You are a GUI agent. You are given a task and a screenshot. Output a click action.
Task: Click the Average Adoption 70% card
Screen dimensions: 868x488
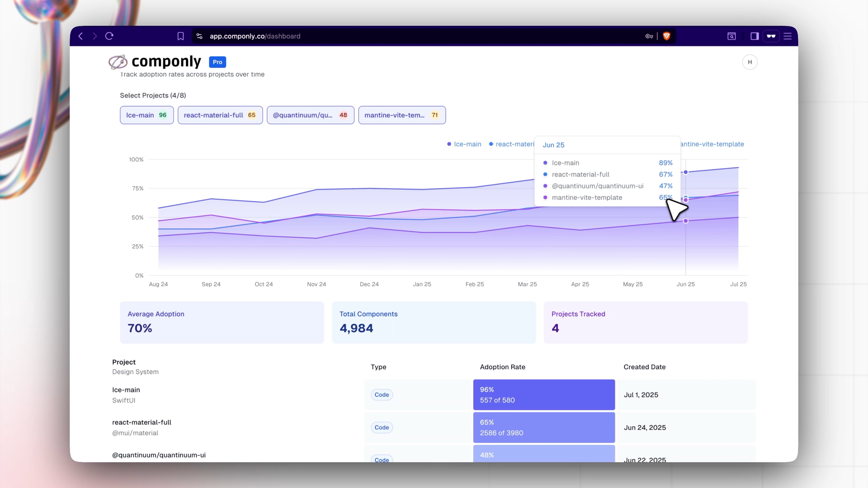[x=222, y=323]
